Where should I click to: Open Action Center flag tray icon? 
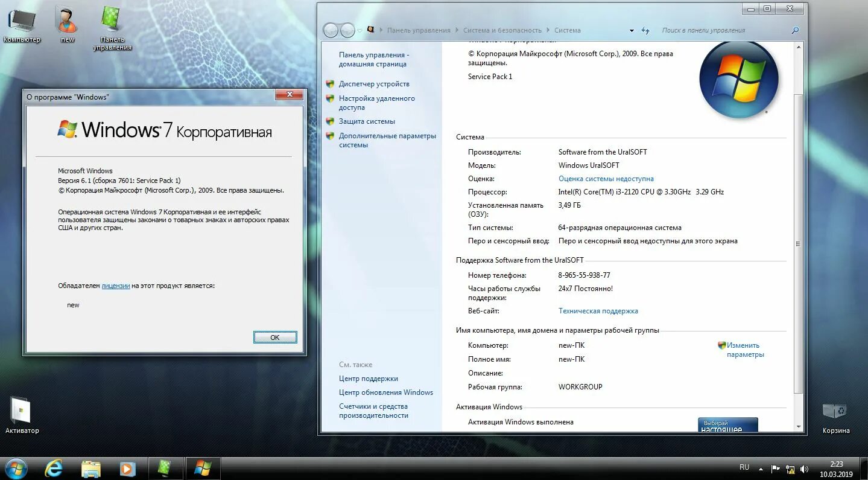[x=776, y=469]
